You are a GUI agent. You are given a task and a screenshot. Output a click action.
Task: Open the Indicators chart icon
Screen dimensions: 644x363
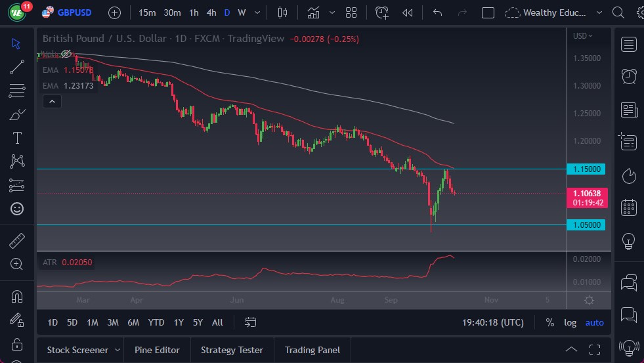(x=314, y=12)
